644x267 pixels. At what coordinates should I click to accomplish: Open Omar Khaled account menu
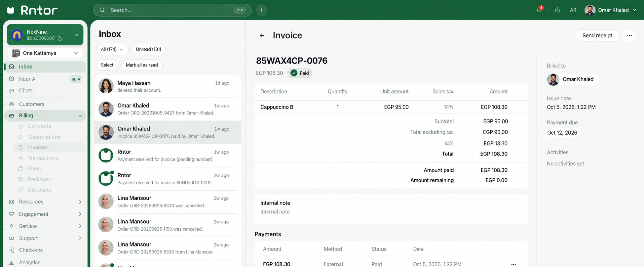tap(611, 10)
